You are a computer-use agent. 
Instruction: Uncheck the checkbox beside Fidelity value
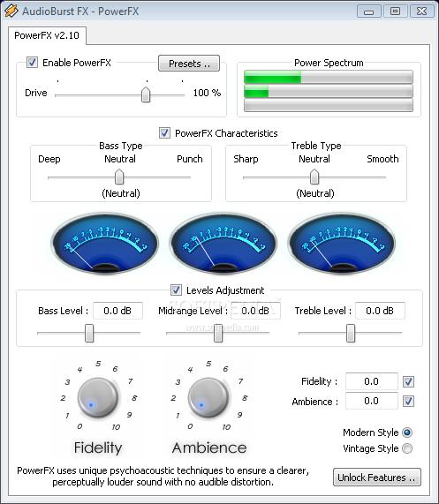(408, 381)
